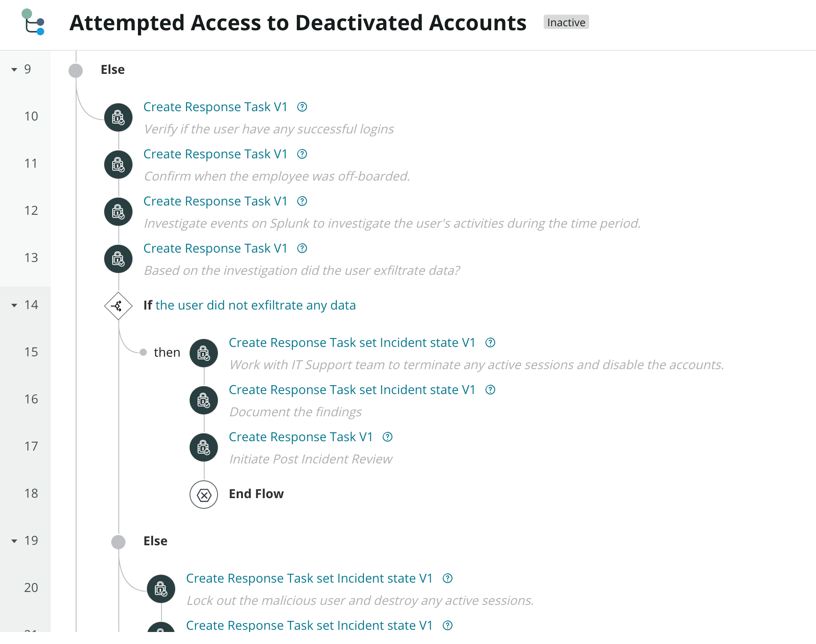Image resolution: width=816 pixels, height=644 pixels.
Task: Collapse step 19 Else block arrow
Action: pos(14,541)
